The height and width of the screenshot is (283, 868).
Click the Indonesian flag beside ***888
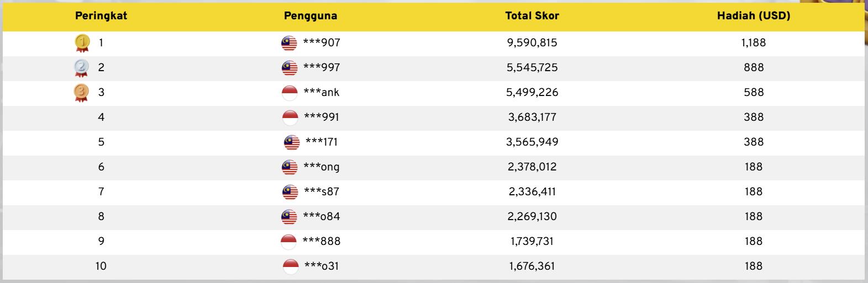[x=289, y=242]
